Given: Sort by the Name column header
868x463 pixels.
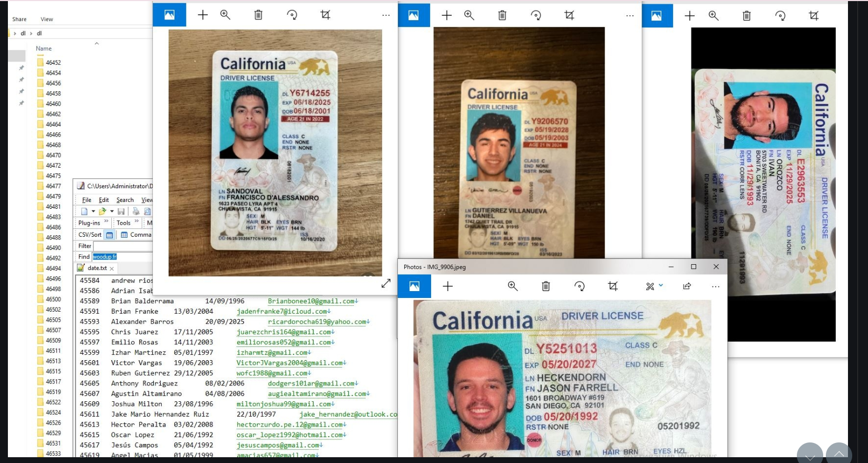Looking at the screenshot, I should 44,49.
